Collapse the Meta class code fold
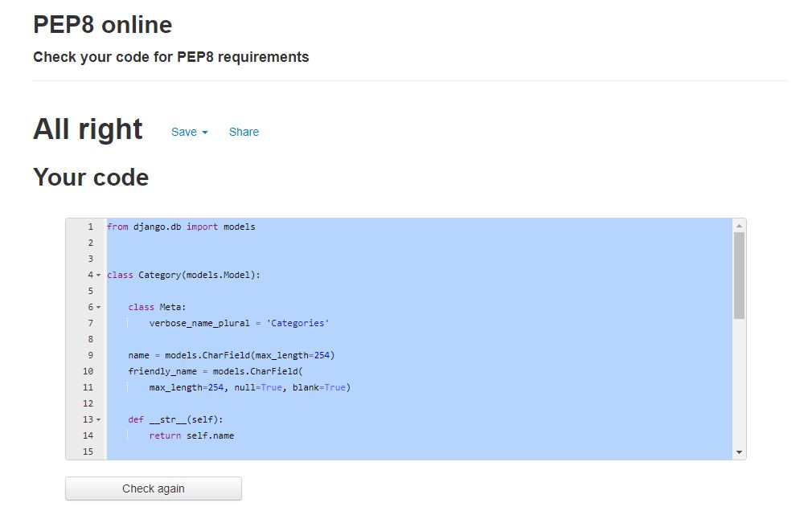 pyautogui.click(x=98, y=307)
